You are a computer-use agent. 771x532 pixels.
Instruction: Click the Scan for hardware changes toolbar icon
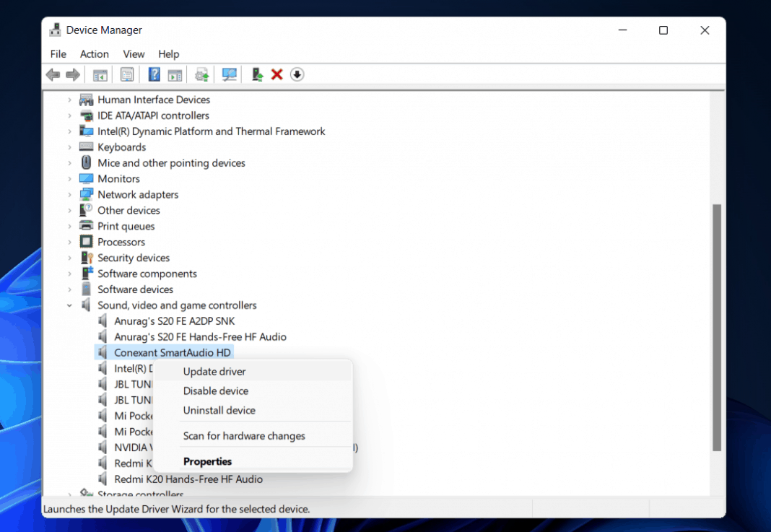click(x=229, y=74)
